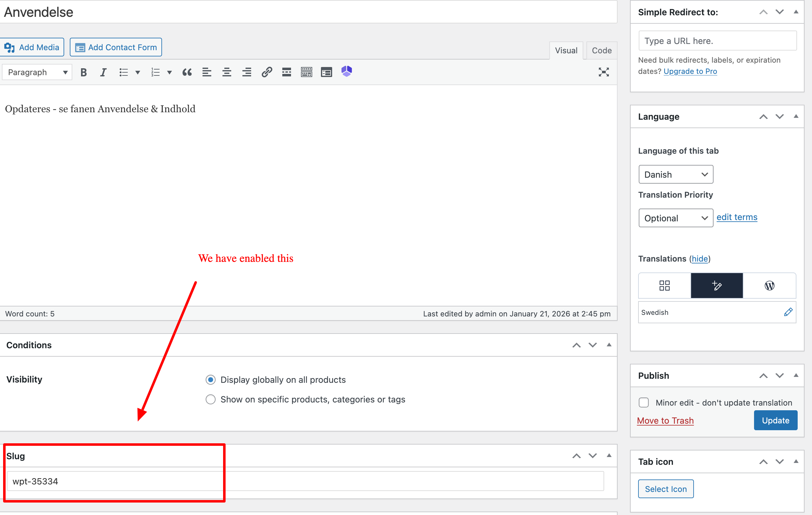Image resolution: width=812 pixels, height=515 pixels.
Task: Click the Simple Redirect URL field
Action: 717,41
